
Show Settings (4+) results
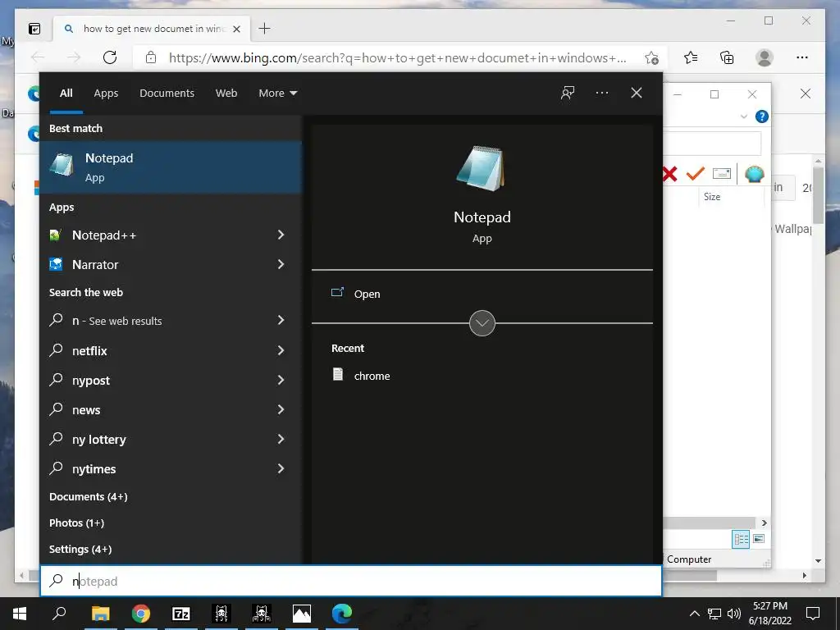pos(80,549)
